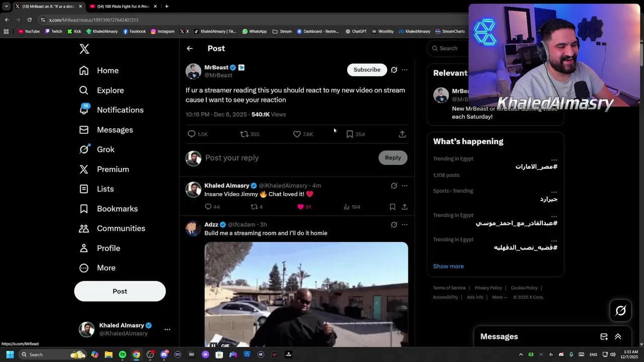This screenshot has height=362, width=644.
Task: Click Show more under What's happening
Action: pyautogui.click(x=448, y=266)
